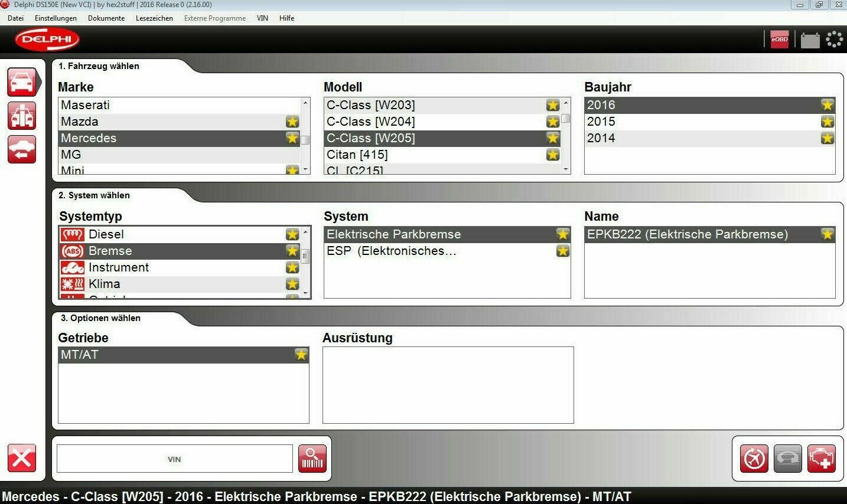Toggle favorite star for ESP system
847x504 pixels.
click(563, 251)
